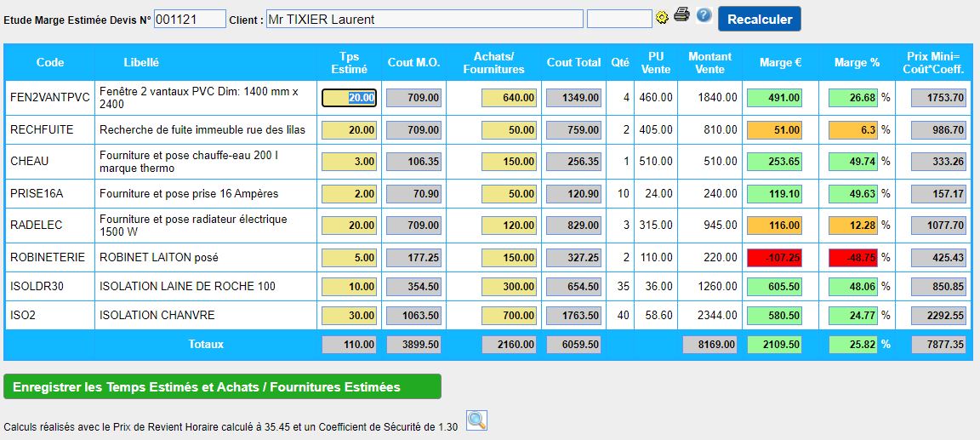The width and height of the screenshot is (980, 440).
Task: Click Prix Mini field for FEN2VANTPVC row
Action: pos(938,98)
